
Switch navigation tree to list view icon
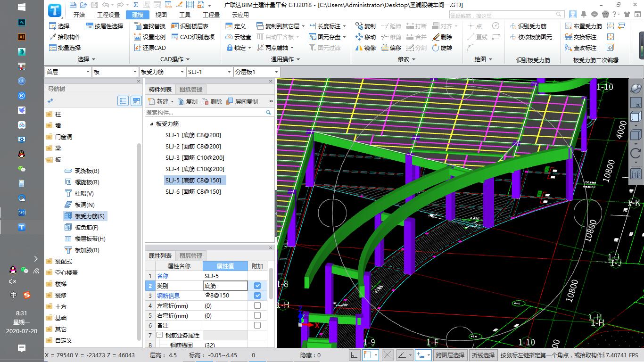[123, 101]
